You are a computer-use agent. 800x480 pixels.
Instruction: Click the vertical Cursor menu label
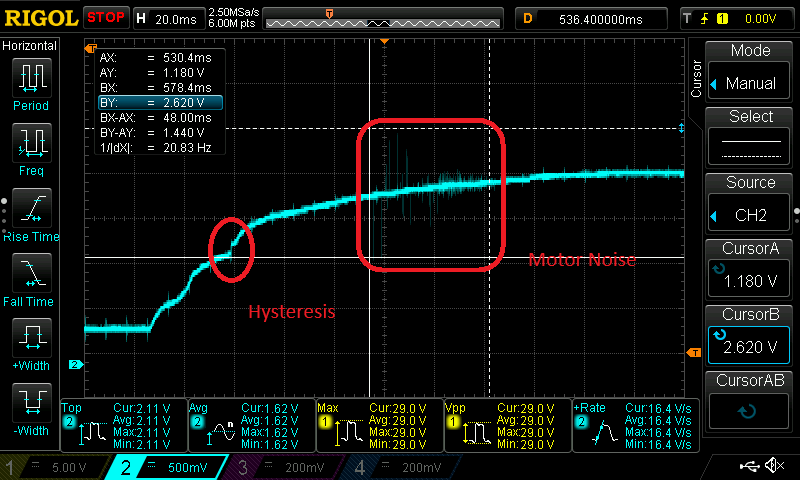(696, 78)
